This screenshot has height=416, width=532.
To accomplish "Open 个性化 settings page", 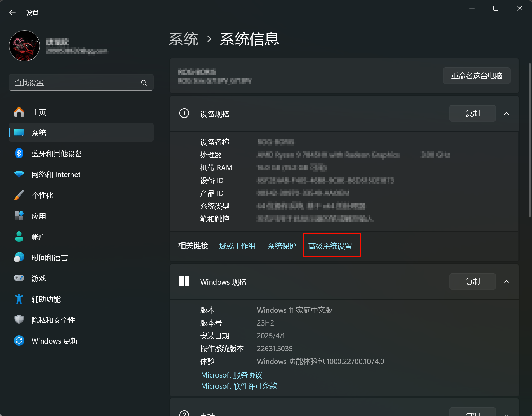I will click(x=81, y=195).
